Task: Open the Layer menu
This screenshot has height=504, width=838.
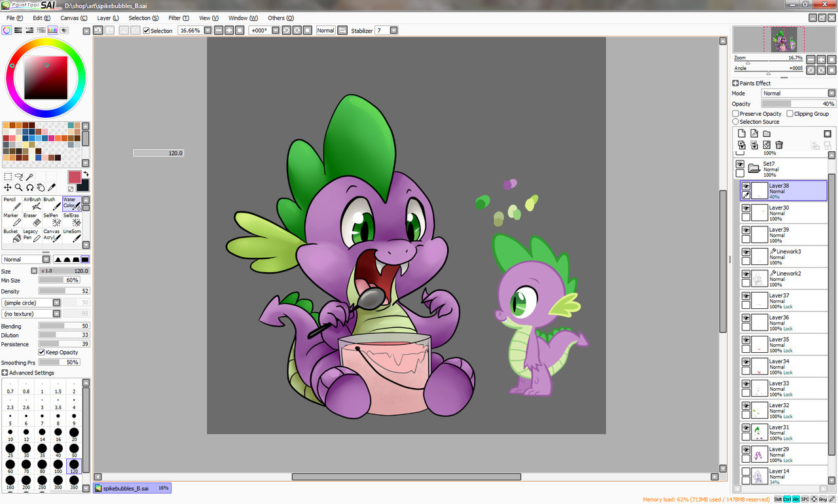Action: point(108,18)
